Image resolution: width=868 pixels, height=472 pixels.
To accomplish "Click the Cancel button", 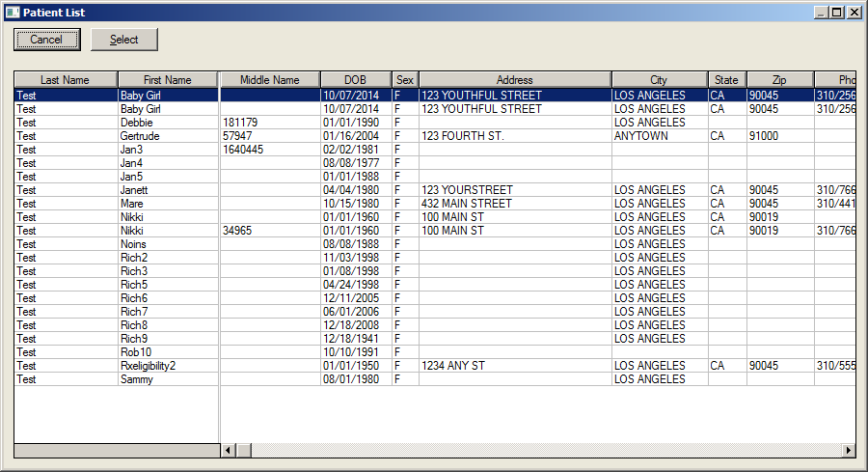I will (47, 40).
